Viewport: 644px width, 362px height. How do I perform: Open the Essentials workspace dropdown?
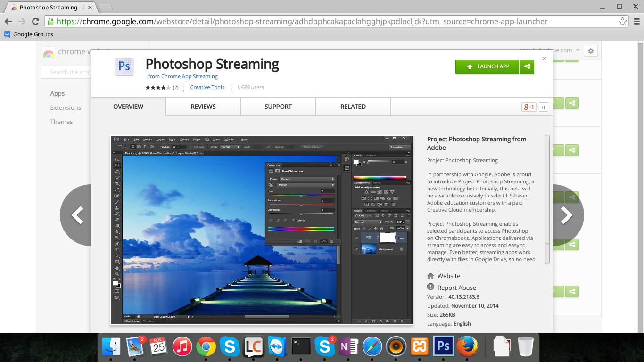[400, 147]
